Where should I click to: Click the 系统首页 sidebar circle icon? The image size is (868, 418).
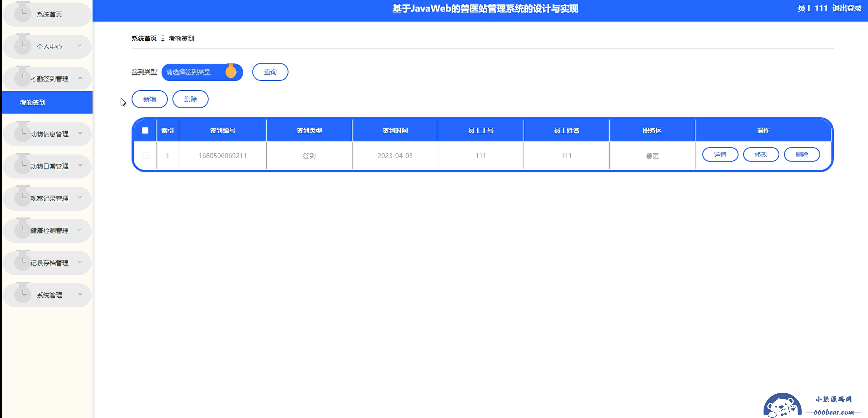coord(22,14)
